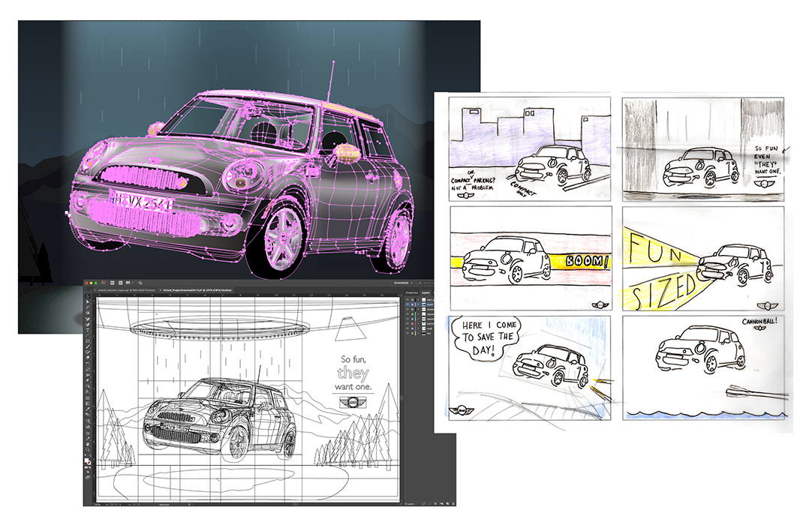Delete the selected layer via trash icon
Image resolution: width=812 pixels, height=525 pixels.
452,503
